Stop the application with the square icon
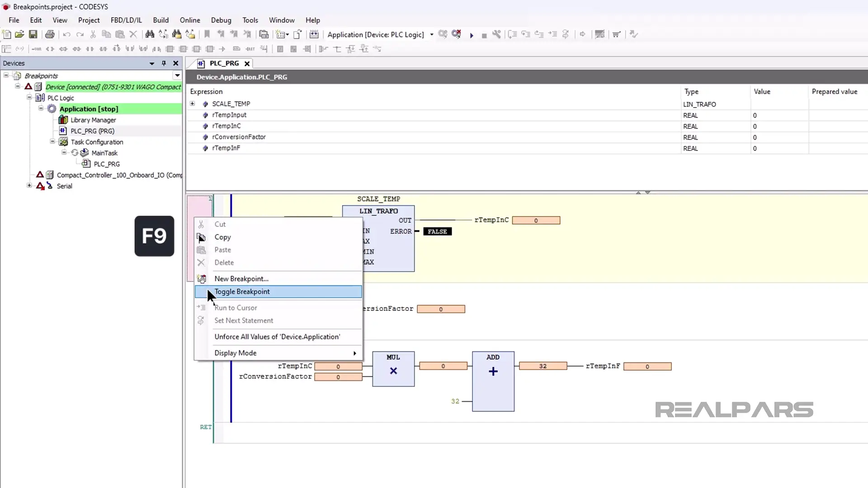 pos(484,35)
